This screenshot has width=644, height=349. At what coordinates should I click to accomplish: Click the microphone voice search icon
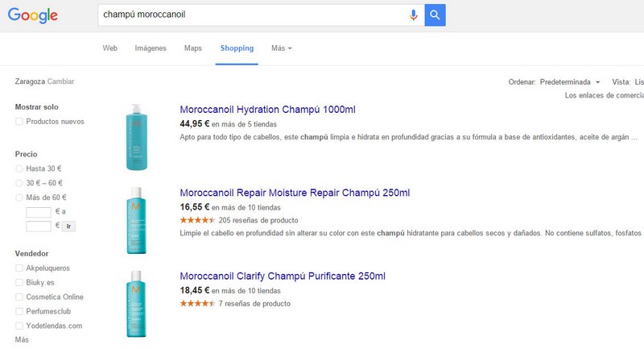pyautogui.click(x=414, y=15)
